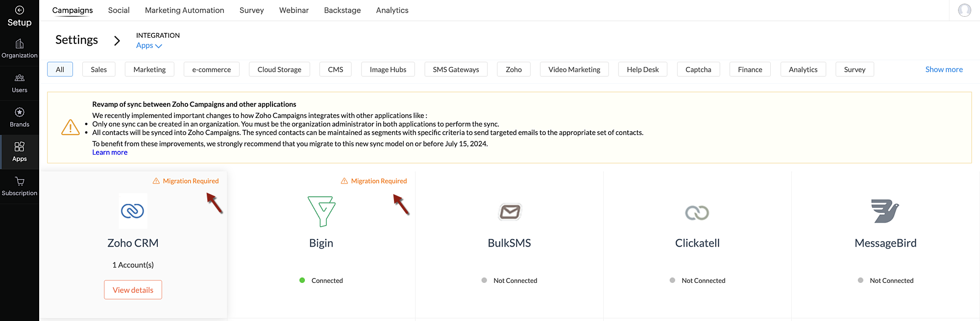Viewport: 980px width, 321px height.
Task: Filter by Image Hubs
Action: (x=388, y=69)
